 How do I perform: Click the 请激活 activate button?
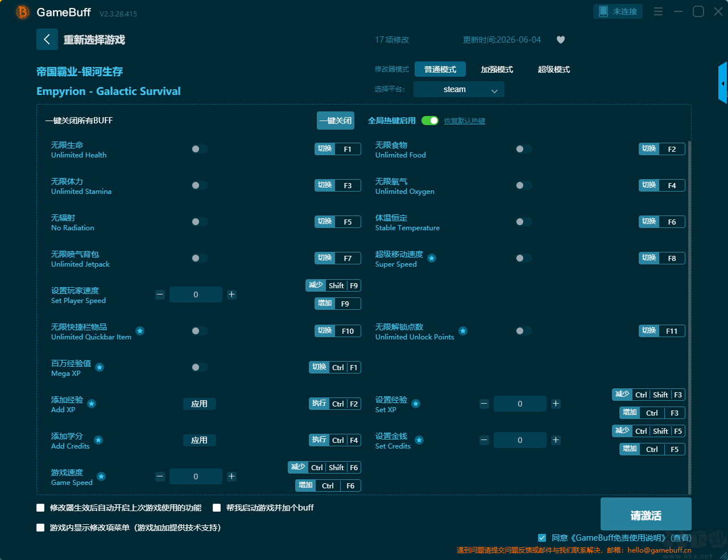[646, 515]
